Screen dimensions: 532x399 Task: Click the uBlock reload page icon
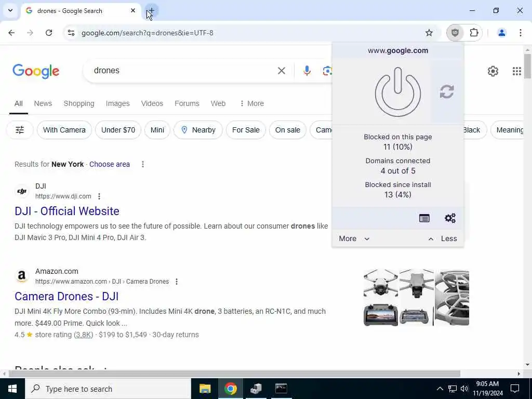[447, 91]
